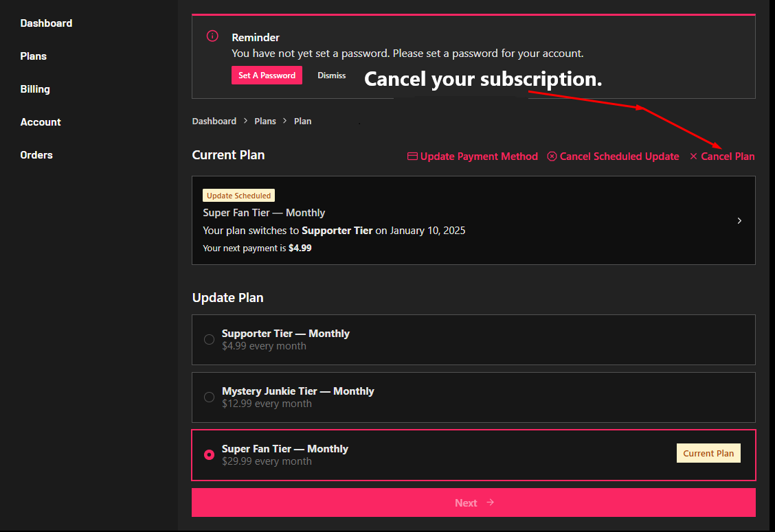
Task: Go to Plans in the breadcrumb
Action: click(265, 121)
